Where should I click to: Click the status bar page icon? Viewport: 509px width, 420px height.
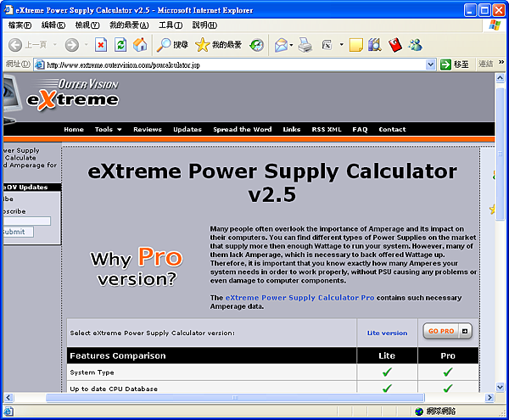8,412
